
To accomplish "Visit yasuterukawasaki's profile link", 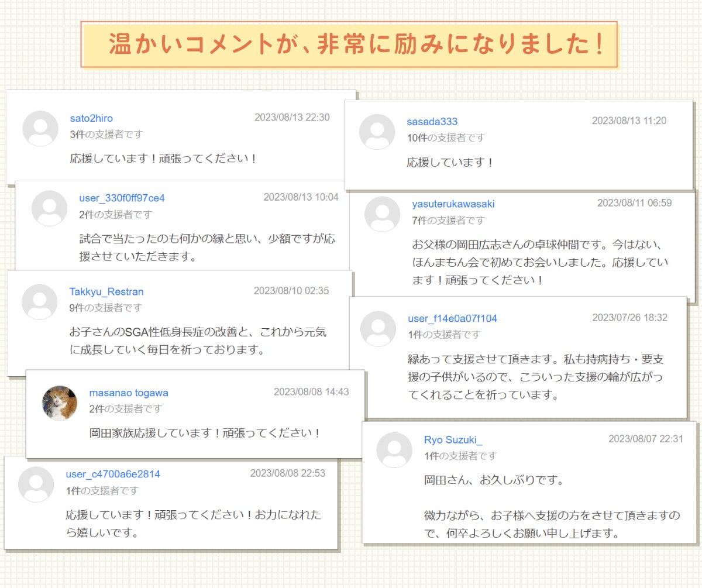I will point(453,204).
